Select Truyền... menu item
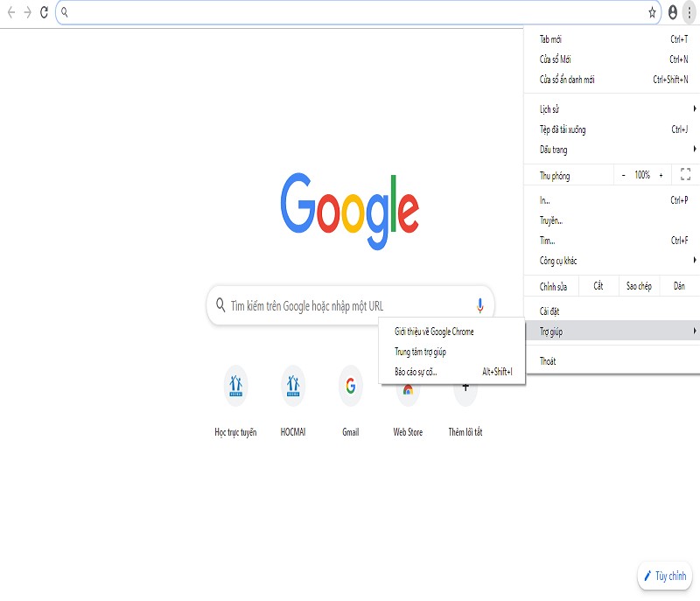Image resolution: width=700 pixels, height=601 pixels. coord(612,220)
